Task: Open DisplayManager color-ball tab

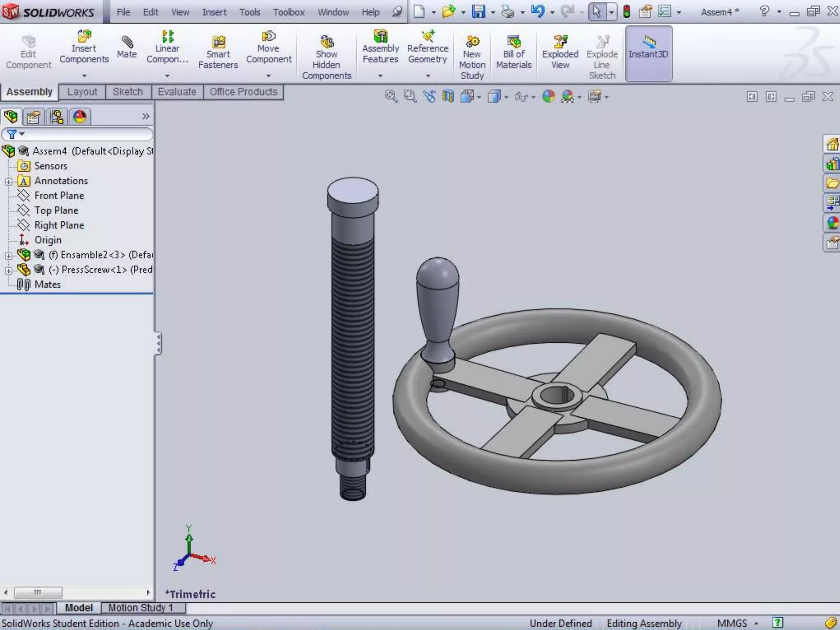Action: click(x=80, y=117)
